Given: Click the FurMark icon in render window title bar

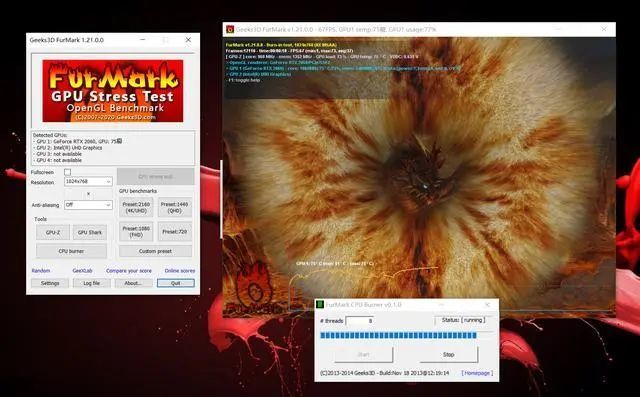Looking at the screenshot, I should click(230, 29).
